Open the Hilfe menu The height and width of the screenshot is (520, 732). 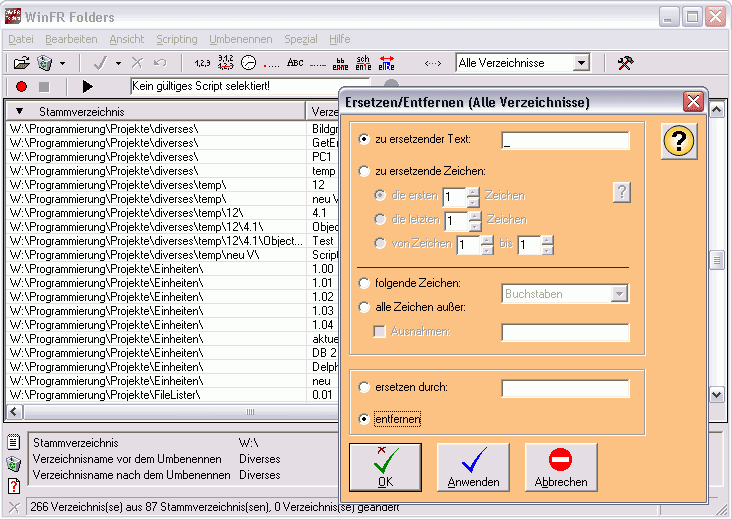point(339,39)
